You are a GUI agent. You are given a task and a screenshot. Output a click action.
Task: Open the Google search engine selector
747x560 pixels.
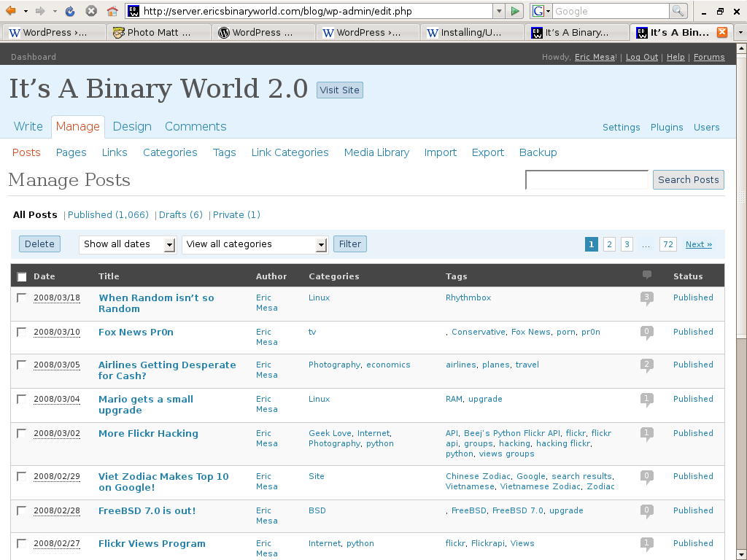(x=541, y=11)
